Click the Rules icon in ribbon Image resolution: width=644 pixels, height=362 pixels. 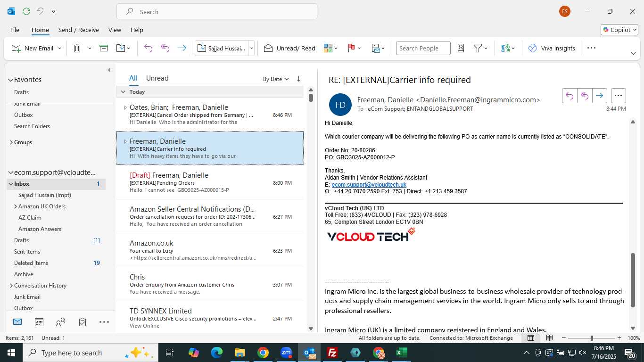point(376,48)
